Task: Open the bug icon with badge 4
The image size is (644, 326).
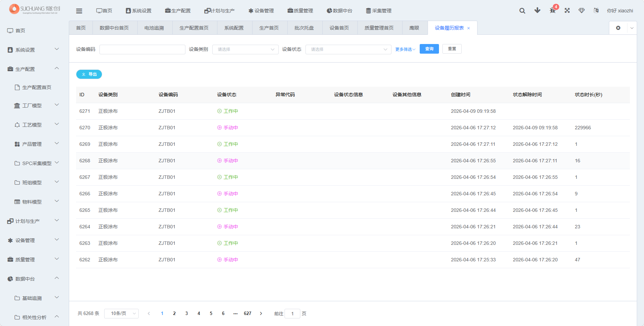Action: click(x=552, y=10)
